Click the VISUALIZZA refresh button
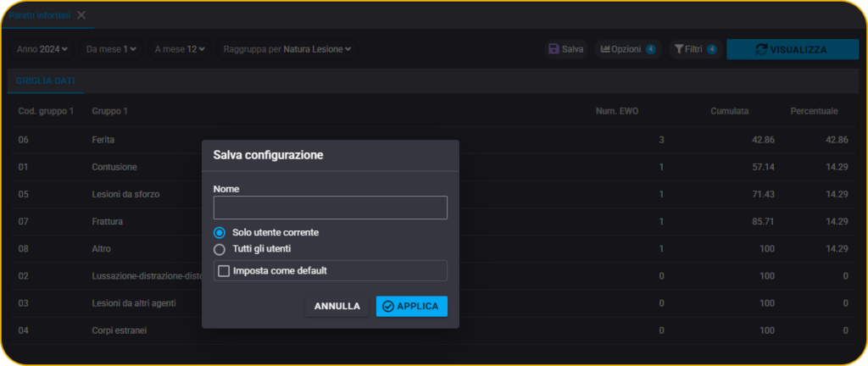This screenshot has width=868, height=366. point(793,49)
